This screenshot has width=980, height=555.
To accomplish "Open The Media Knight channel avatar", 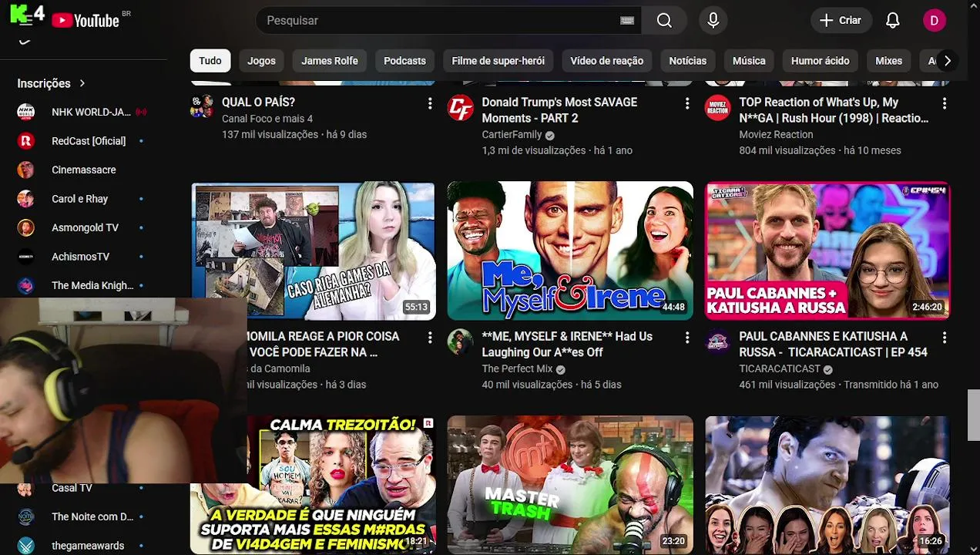I will [x=26, y=285].
